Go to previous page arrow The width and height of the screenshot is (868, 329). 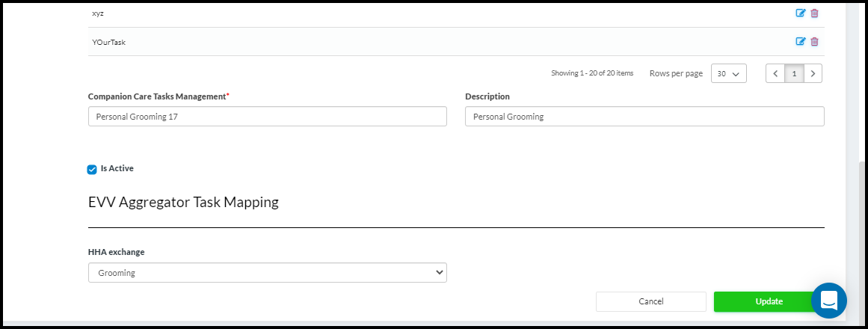(775, 73)
